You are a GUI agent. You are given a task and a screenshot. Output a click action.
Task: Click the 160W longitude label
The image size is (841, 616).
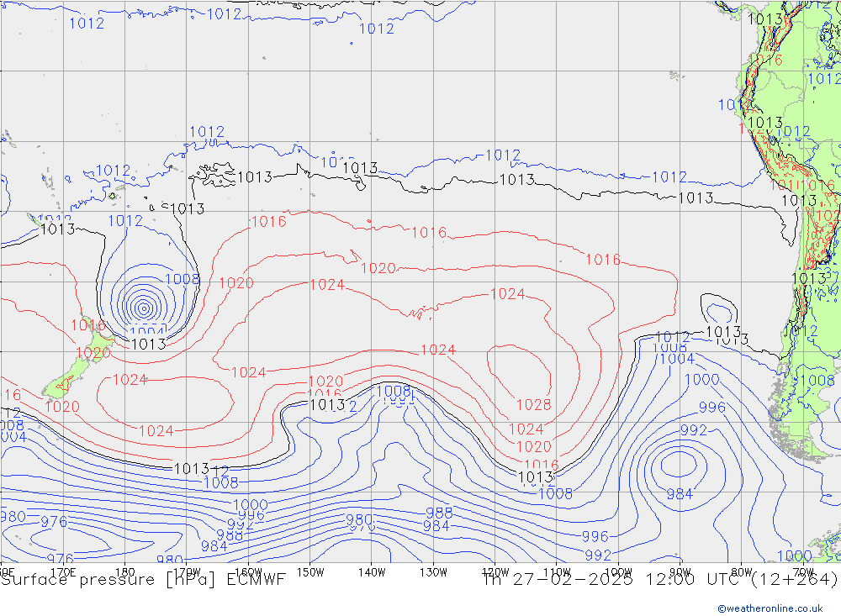pos(248,572)
